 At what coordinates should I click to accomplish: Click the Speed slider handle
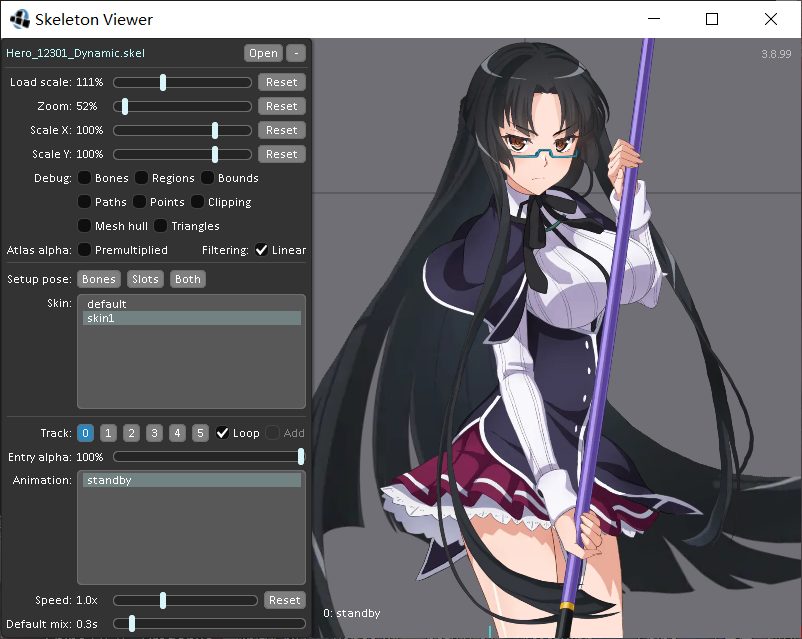tap(163, 600)
